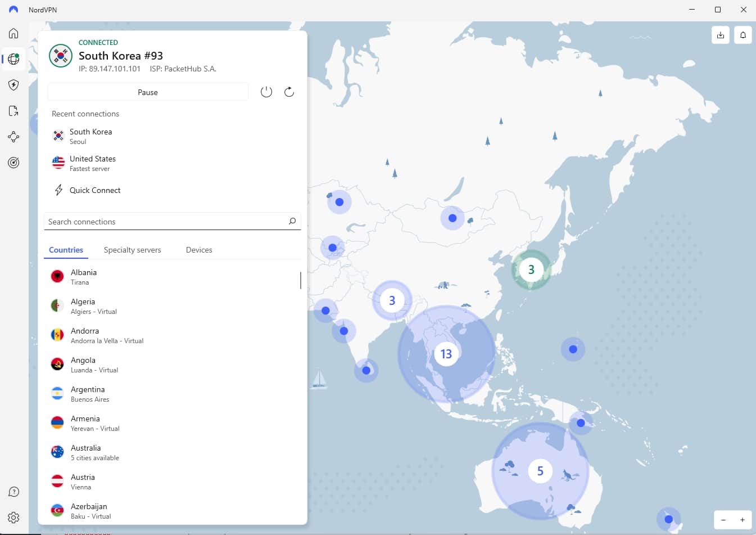Screen dimensions: 756x535
Task: Focus the Search connections field
Action: (x=172, y=221)
